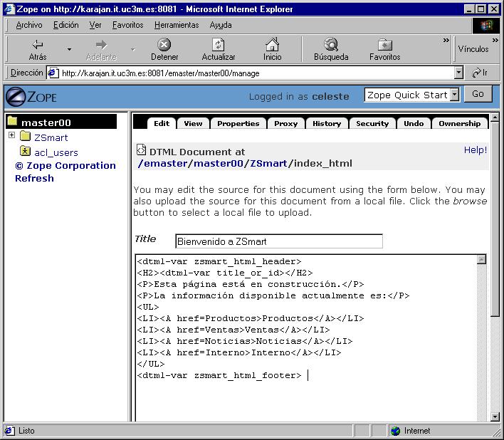Click the Zope logo in the header
The image size is (504, 440).
coord(31,96)
